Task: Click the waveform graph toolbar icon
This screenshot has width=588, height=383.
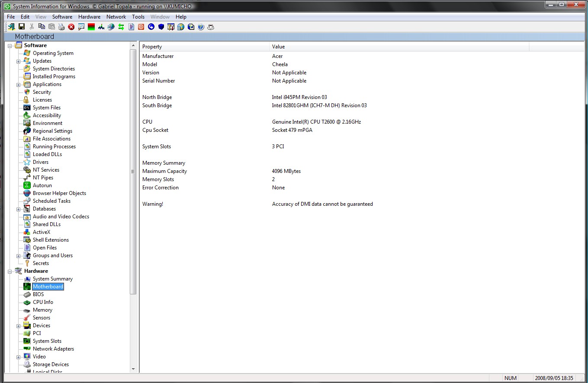Action: pos(101,27)
